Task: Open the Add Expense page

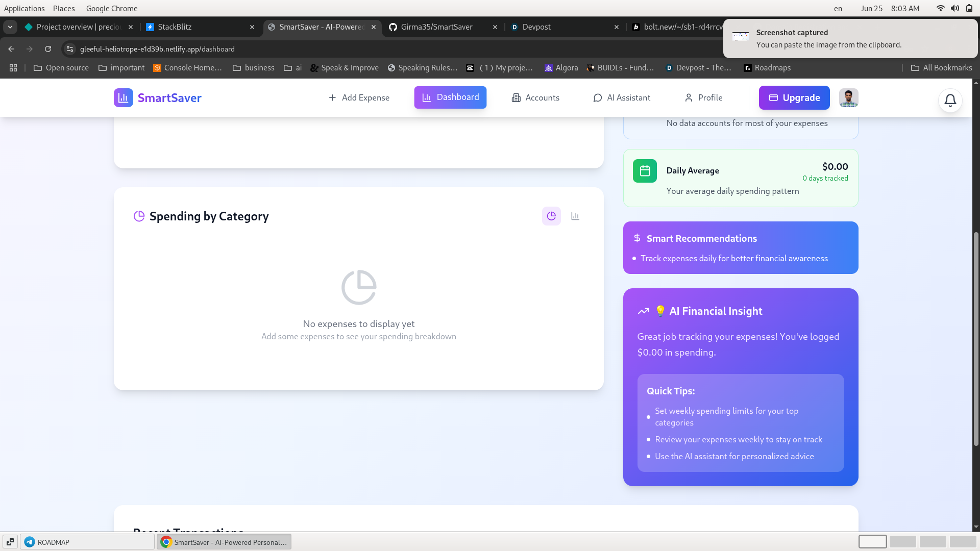Action: coord(359,97)
